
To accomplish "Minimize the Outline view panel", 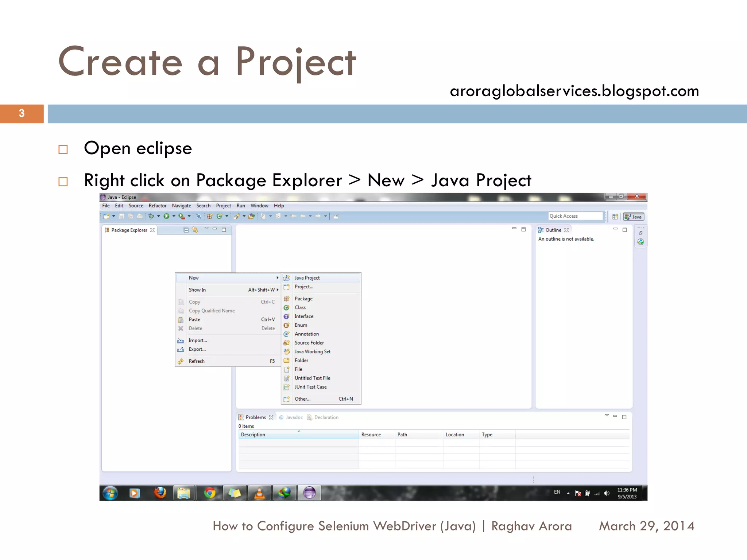I will click(x=615, y=229).
